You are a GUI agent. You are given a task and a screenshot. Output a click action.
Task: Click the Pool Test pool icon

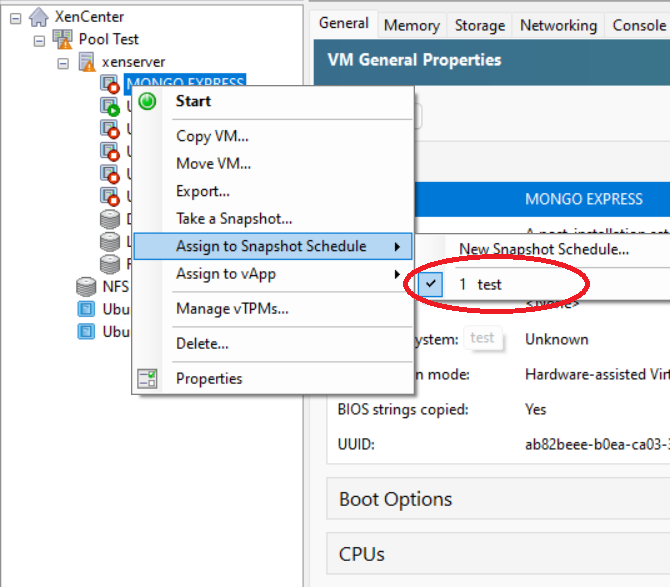[62, 39]
